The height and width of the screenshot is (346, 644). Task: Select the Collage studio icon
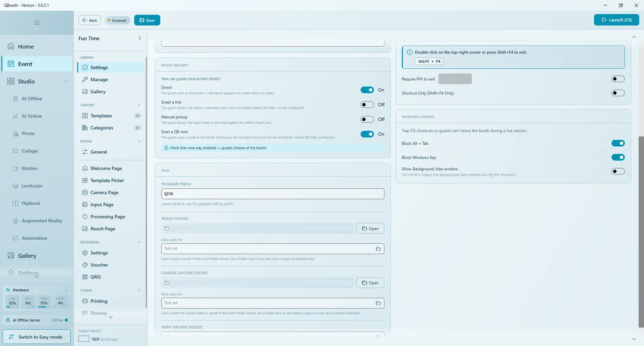15,151
